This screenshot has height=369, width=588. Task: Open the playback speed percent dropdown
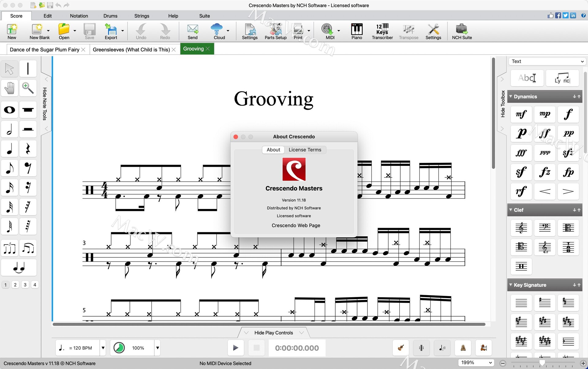(x=157, y=348)
